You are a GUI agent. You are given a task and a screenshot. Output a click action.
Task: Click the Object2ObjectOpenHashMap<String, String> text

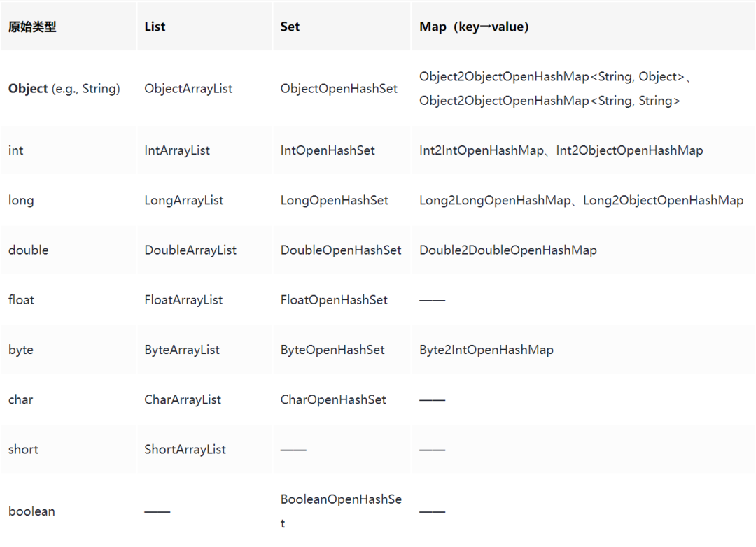tap(549, 101)
